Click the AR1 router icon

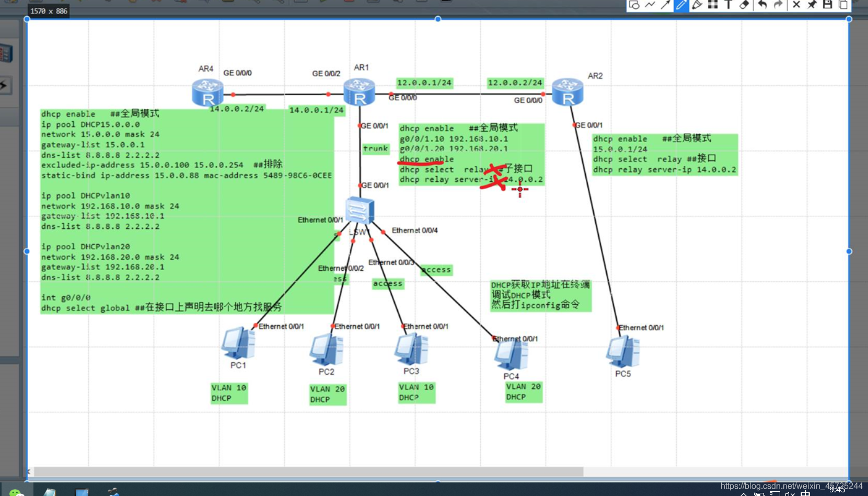pyautogui.click(x=359, y=92)
